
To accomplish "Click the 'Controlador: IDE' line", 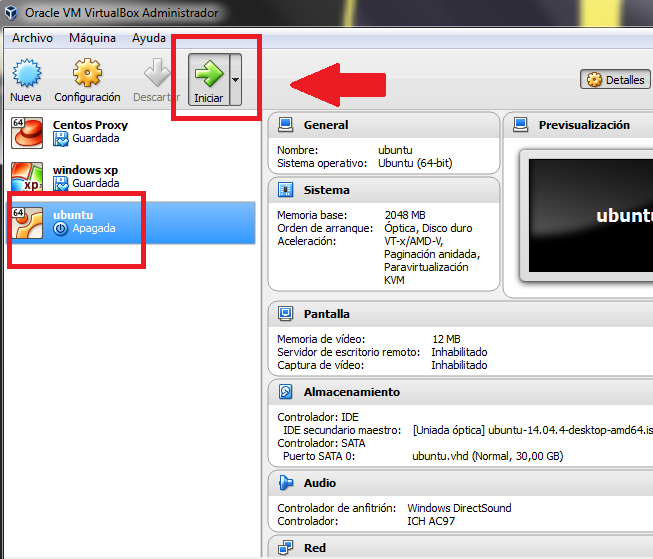I will pyautogui.click(x=318, y=417).
